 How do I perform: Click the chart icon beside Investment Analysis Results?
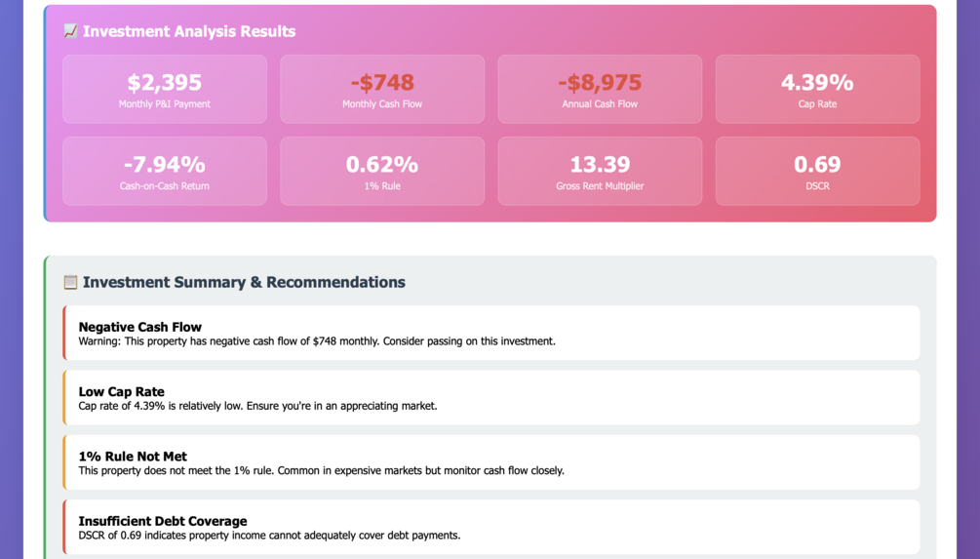click(70, 31)
